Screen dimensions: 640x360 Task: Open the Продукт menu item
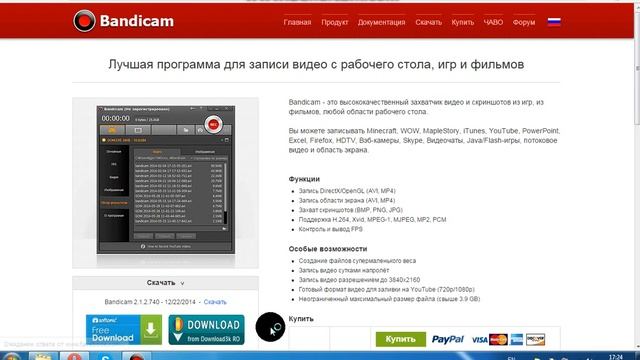(334, 22)
